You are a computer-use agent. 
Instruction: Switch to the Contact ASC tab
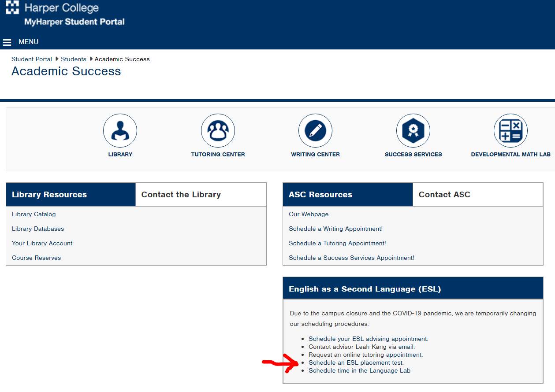[x=478, y=195]
